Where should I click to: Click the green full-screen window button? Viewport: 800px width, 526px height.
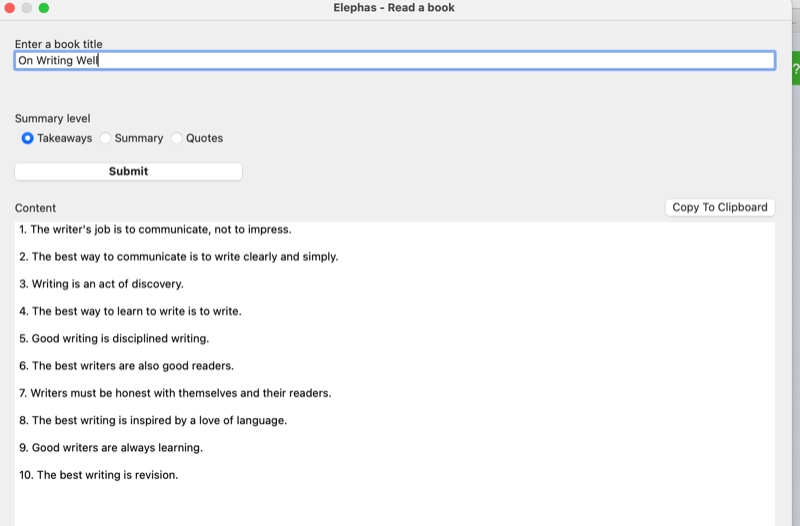pyautogui.click(x=43, y=8)
